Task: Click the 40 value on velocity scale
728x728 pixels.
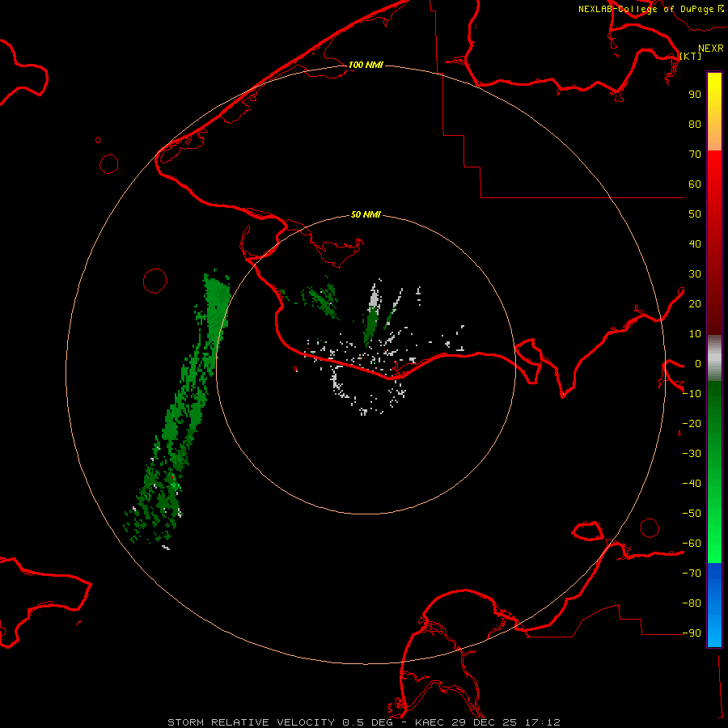Action: pos(695,243)
